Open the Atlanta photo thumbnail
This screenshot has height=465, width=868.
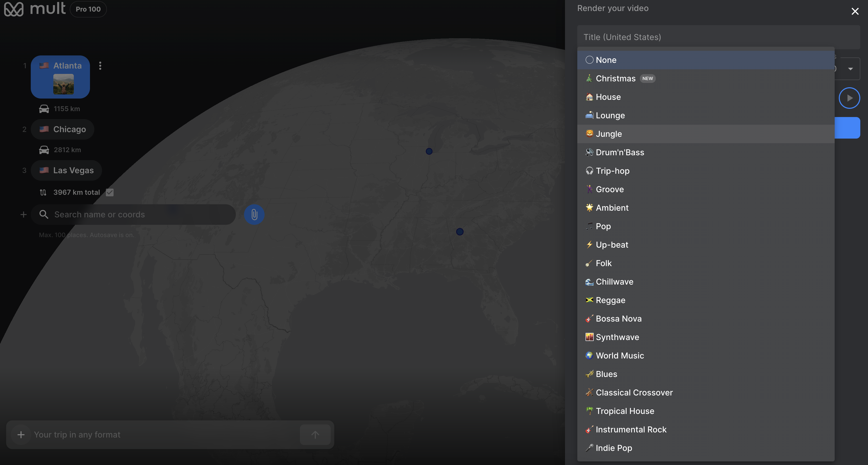tap(63, 84)
